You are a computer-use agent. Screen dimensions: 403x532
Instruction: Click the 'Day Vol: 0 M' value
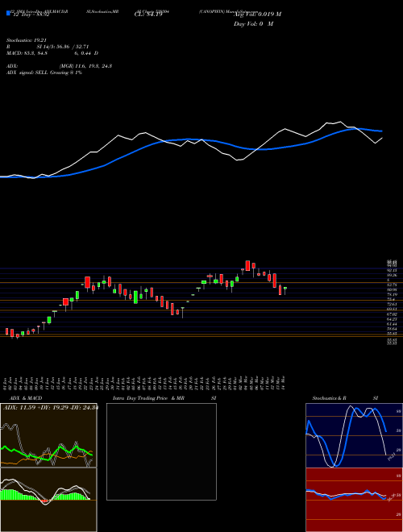(x=253, y=24)
